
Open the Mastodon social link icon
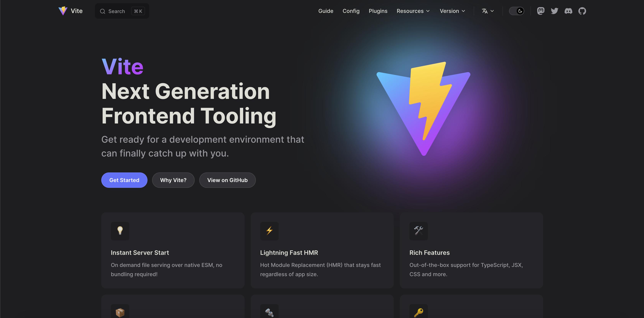540,11
